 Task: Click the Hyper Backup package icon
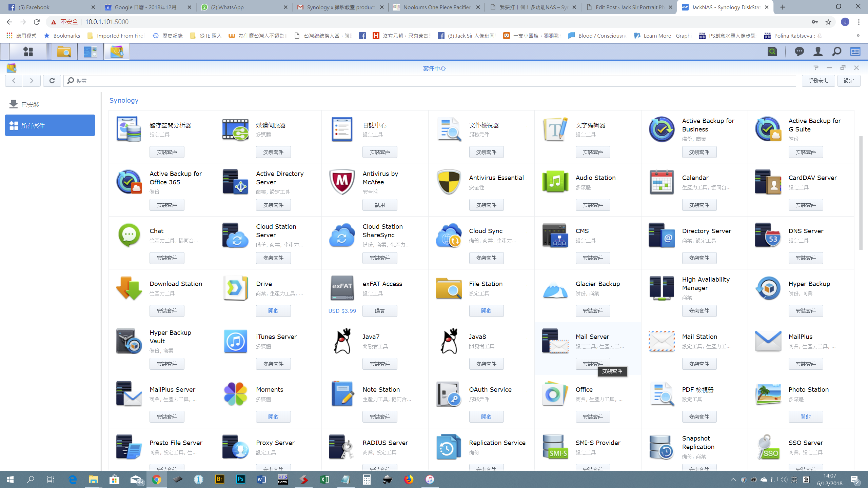(x=768, y=288)
